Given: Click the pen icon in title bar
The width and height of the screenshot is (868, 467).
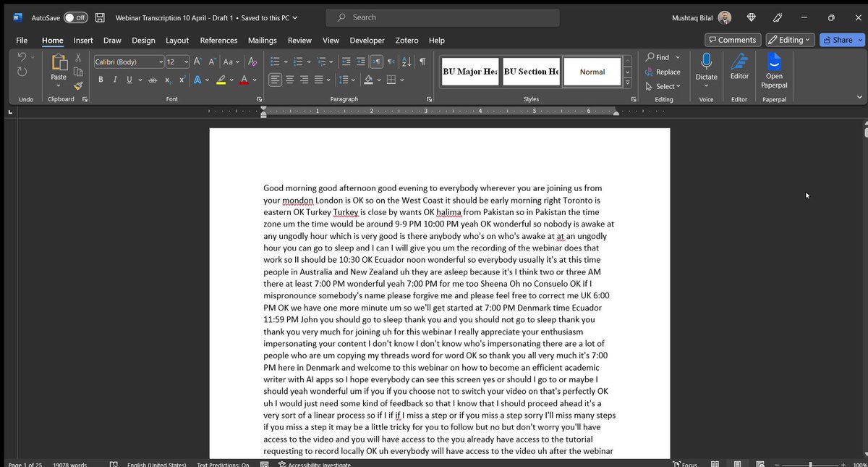Looking at the screenshot, I should click(x=778, y=17).
